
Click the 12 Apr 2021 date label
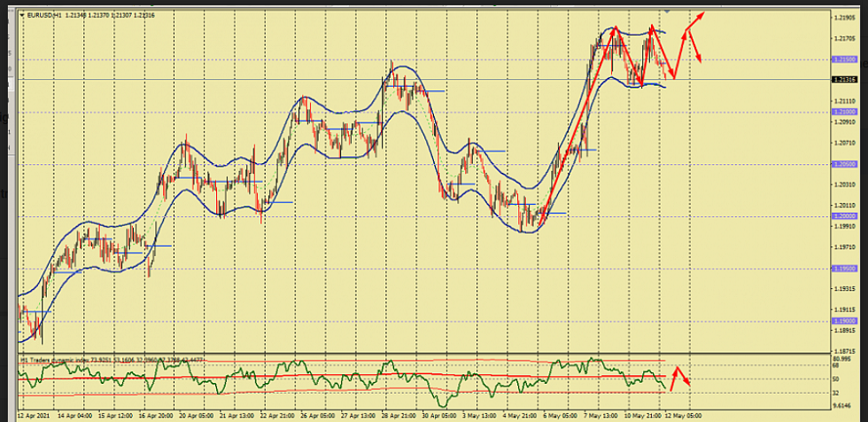coord(34,414)
